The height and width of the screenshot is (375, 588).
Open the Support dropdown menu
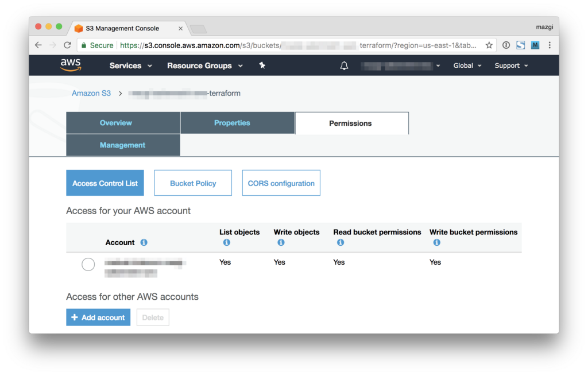pos(511,65)
